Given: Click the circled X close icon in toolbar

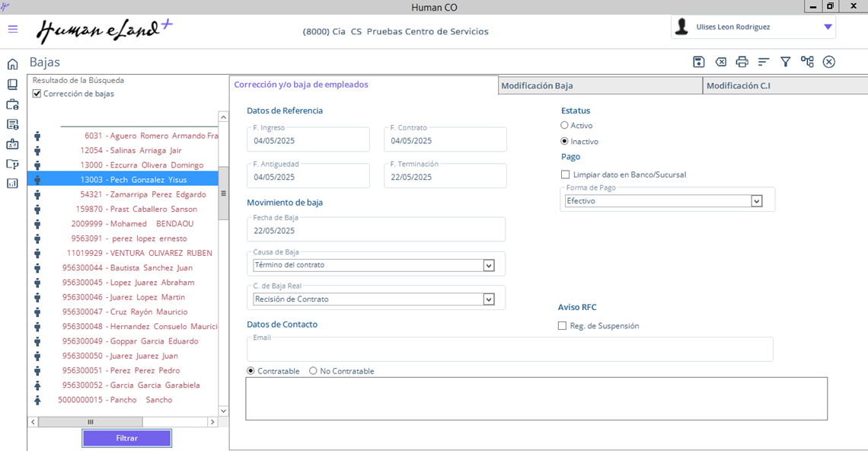Looking at the screenshot, I should [x=829, y=62].
